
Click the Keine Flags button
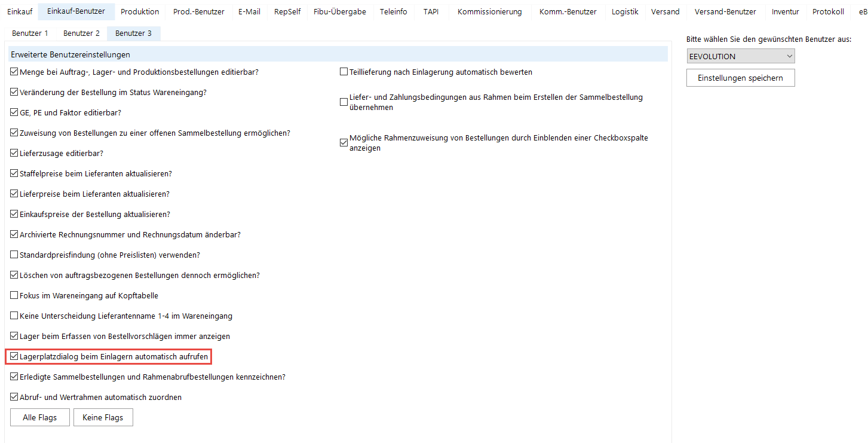tap(103, 417)
